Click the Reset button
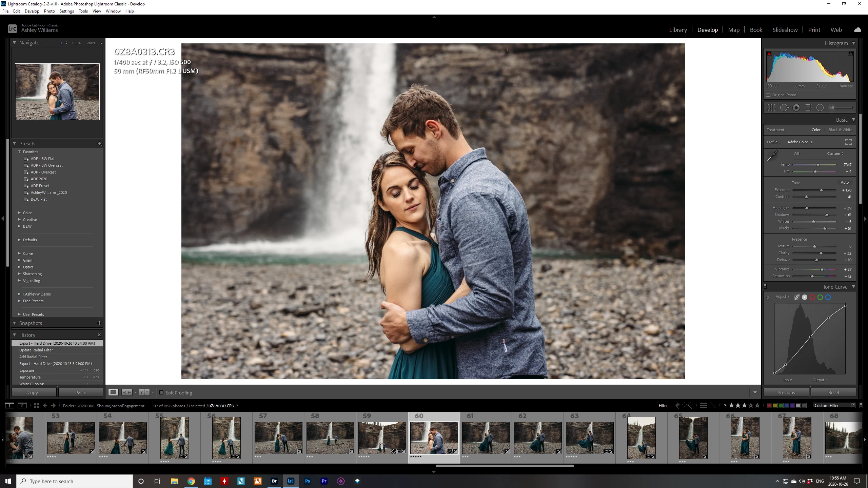Viewport: 868px width, 488px height. click(833, 392)
